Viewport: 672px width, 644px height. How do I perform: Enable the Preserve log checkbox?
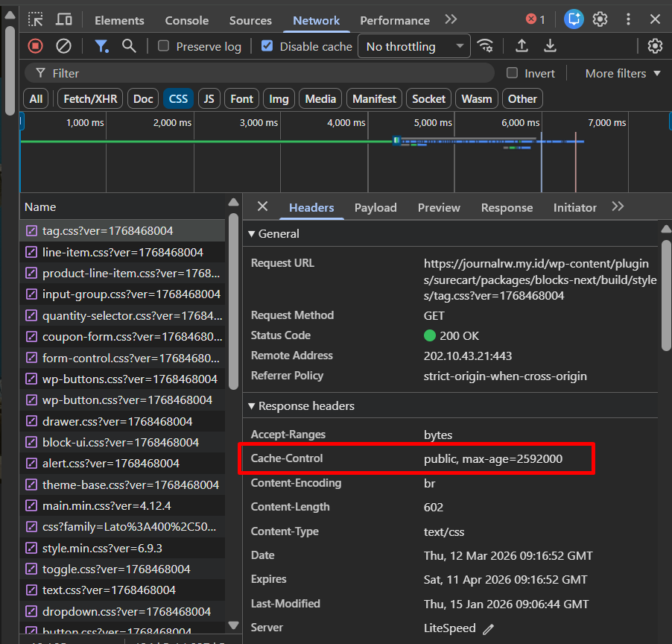(x=164, y=46)
